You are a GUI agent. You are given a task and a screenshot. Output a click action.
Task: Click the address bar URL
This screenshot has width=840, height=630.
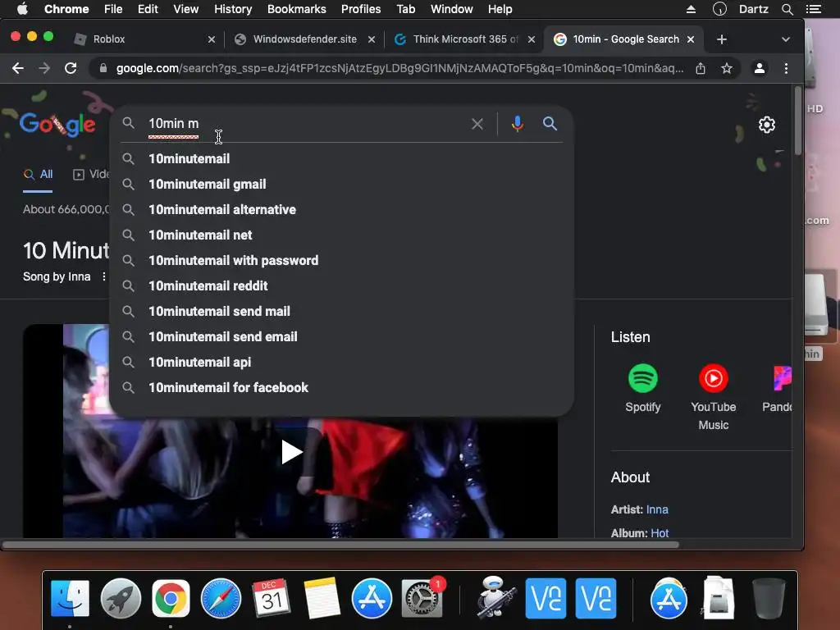point(399,69)
